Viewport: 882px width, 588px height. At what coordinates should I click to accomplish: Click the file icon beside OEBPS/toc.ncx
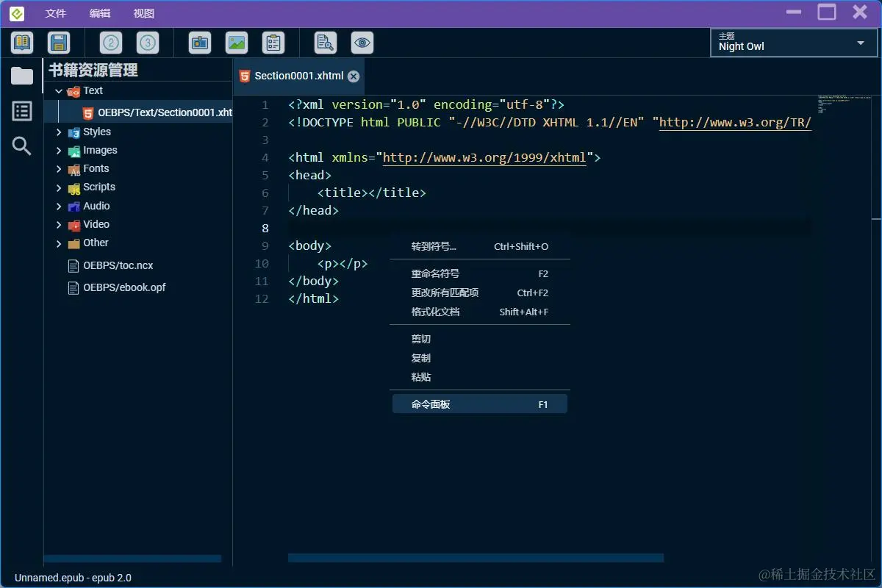coord(73,266)
